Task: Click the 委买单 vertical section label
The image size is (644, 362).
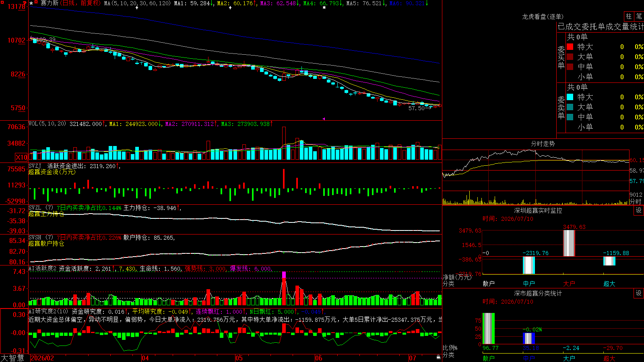Action: [x=561, y=58]
